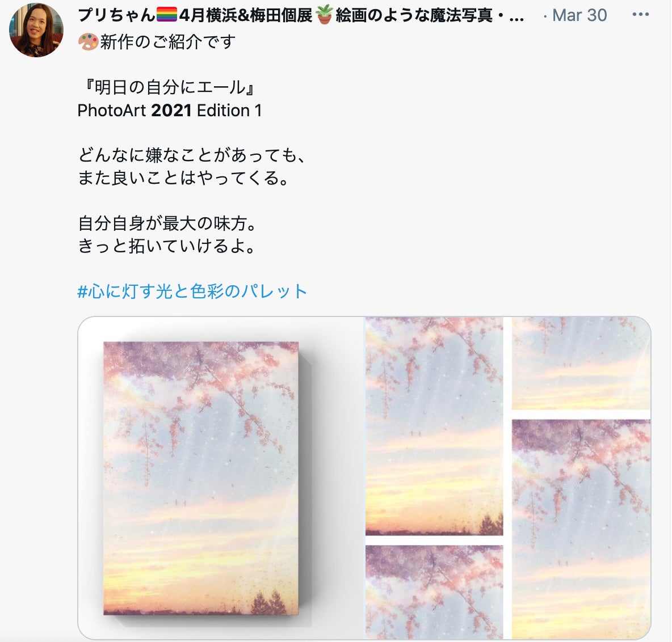Click the potted plant emoji in username
672x642 pixels.
324,15
